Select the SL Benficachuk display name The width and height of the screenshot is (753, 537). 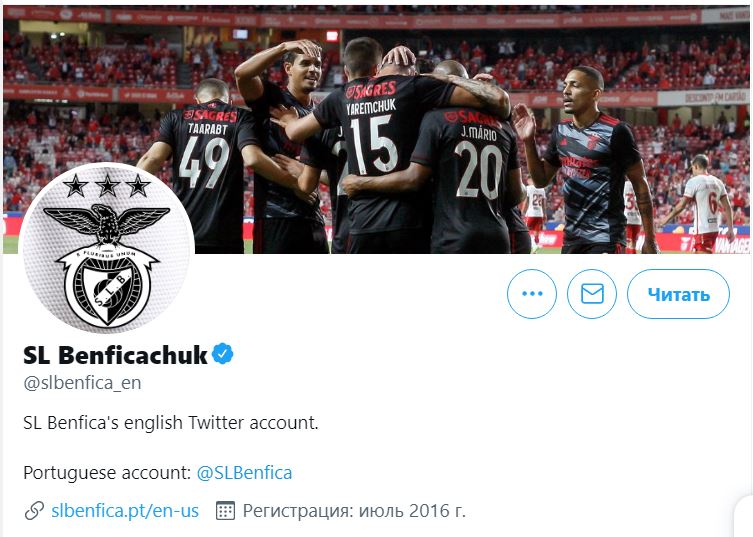115,355
